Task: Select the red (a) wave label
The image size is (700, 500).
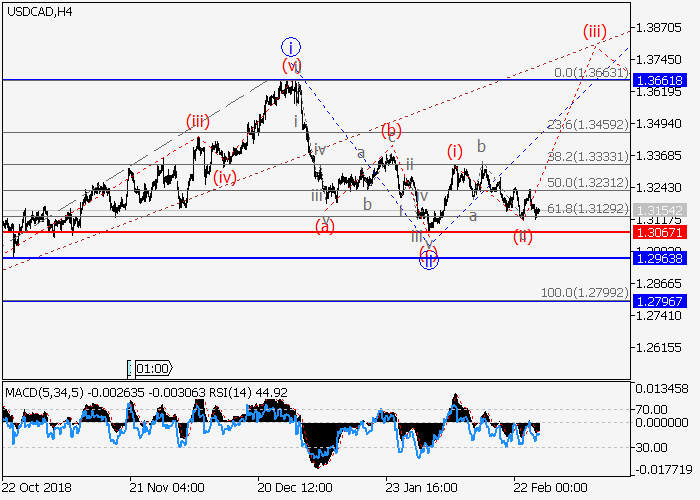Action: [x=325, y=227]
